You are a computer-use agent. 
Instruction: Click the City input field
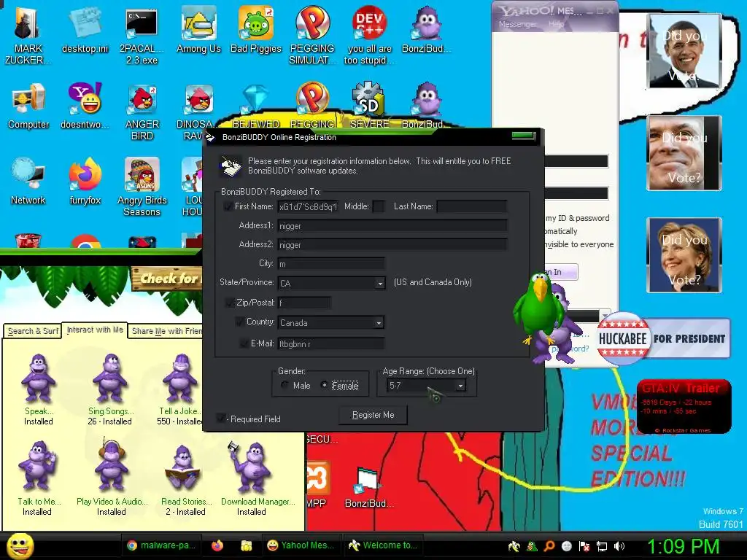(x=331, y=264)
